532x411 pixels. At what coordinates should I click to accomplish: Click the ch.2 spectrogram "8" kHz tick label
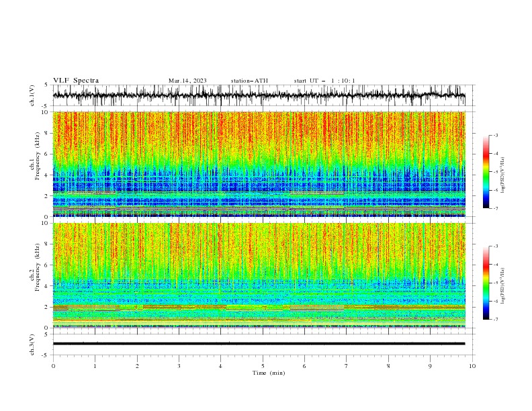(x=48, y=244)
